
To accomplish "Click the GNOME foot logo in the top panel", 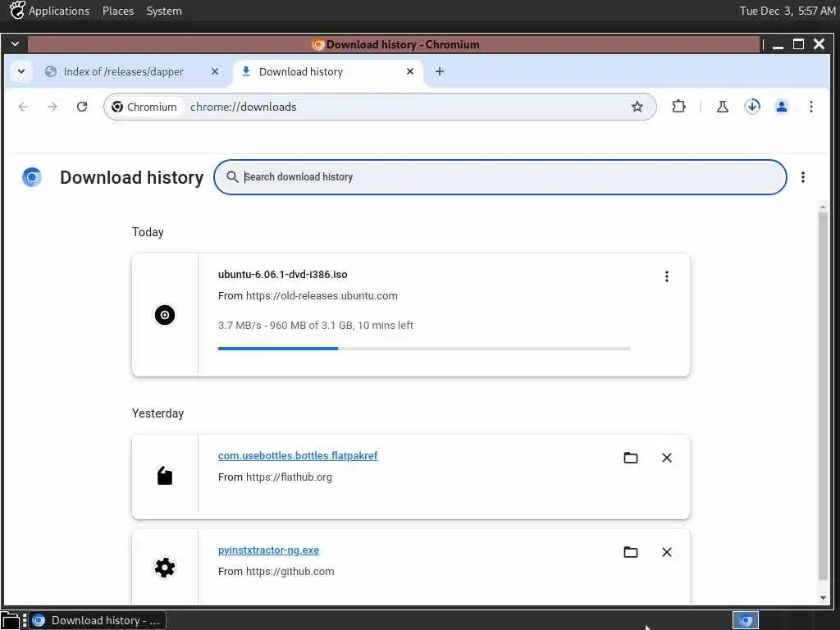I will coord(16,10).
